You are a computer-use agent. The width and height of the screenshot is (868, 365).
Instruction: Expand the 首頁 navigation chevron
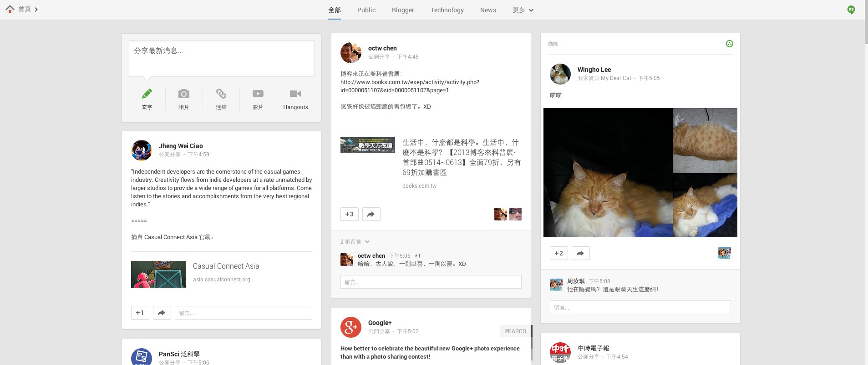[36, 9]
